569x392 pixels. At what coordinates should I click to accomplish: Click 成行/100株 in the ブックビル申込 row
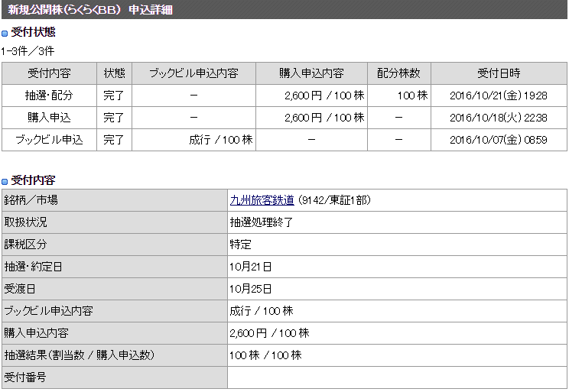click(x=221, y=140)
